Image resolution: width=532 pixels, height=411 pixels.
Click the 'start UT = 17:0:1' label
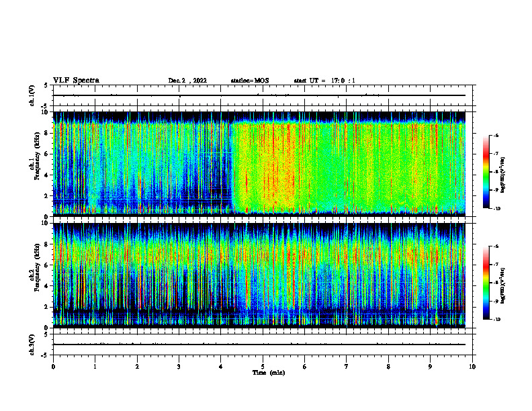pos(324,81)
